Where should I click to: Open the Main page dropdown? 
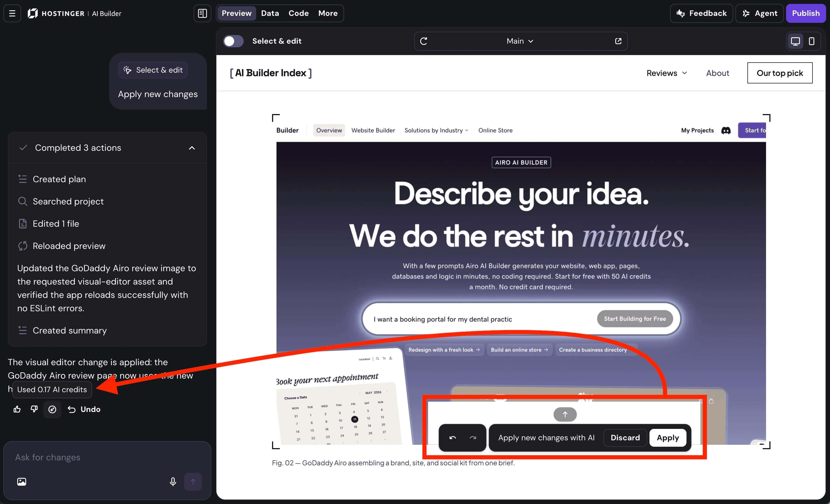point(520,41)
